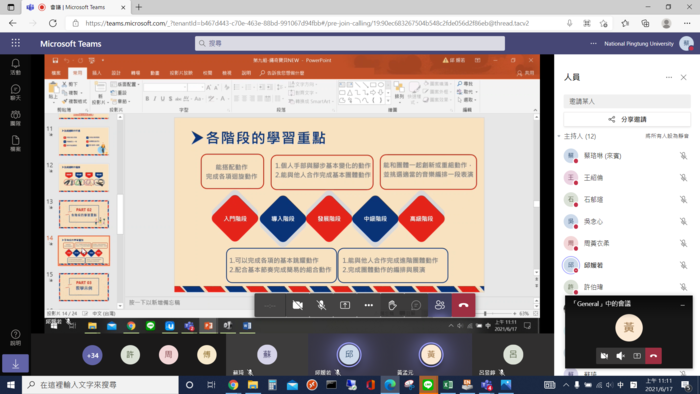Share screen from the mini call window

pos(637,356)
